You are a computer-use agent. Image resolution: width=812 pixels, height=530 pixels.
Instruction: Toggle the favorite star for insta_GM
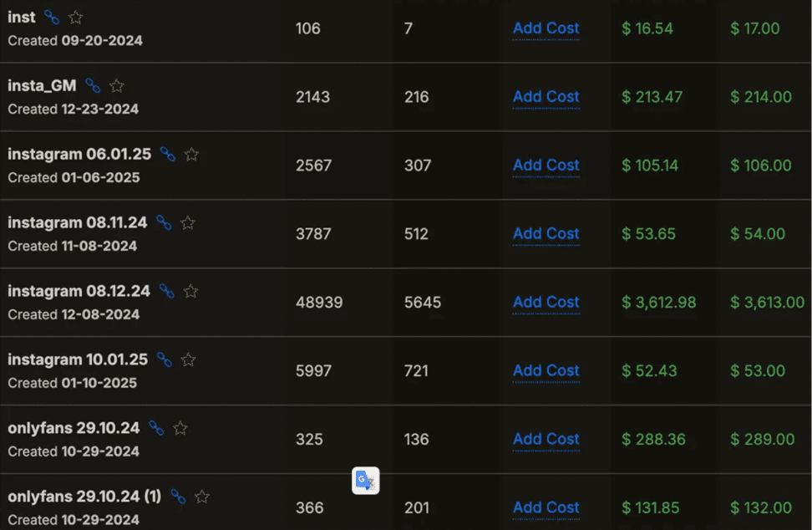[117, 85]
